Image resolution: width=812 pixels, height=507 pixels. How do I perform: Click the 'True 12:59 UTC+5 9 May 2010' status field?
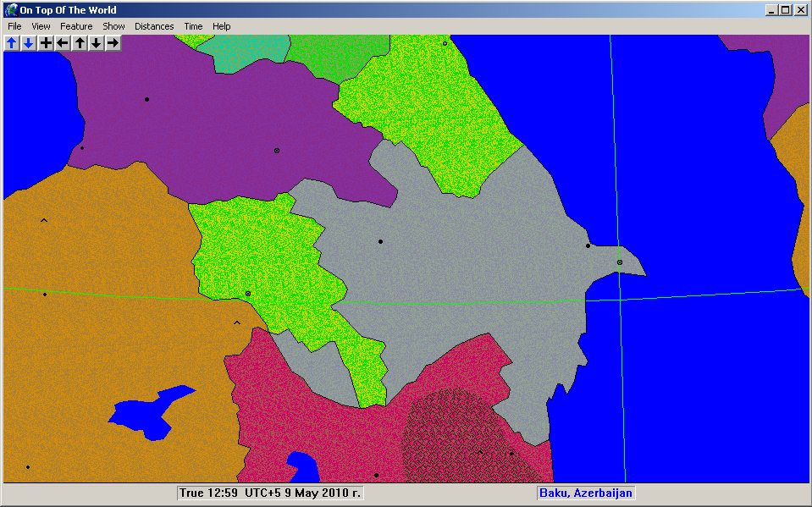(x=270, y=493)
